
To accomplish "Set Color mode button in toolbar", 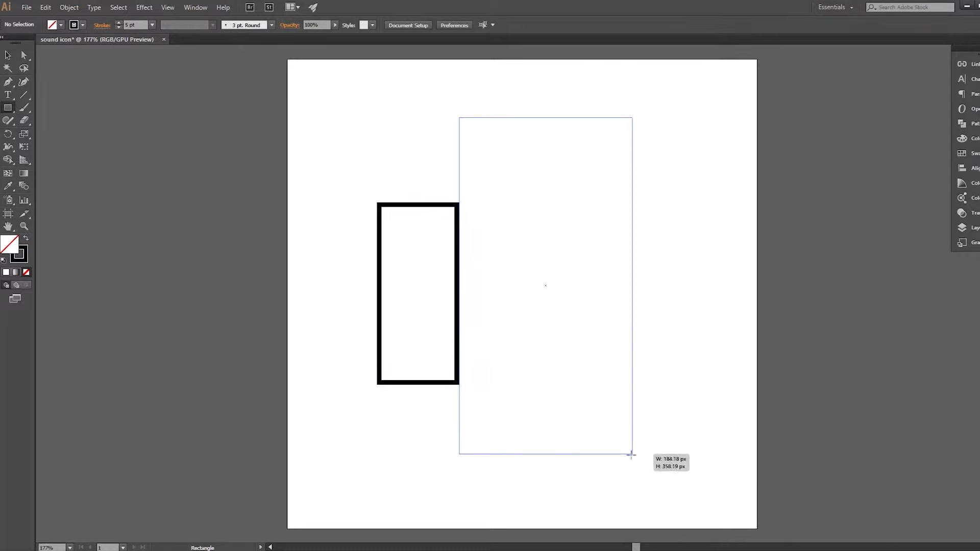I will point(6,272).
